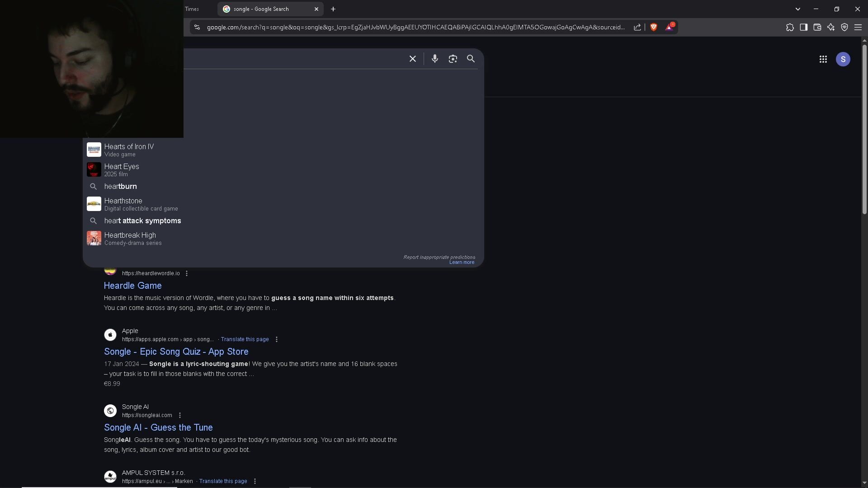Open the Learn more link

coord(462,263)
